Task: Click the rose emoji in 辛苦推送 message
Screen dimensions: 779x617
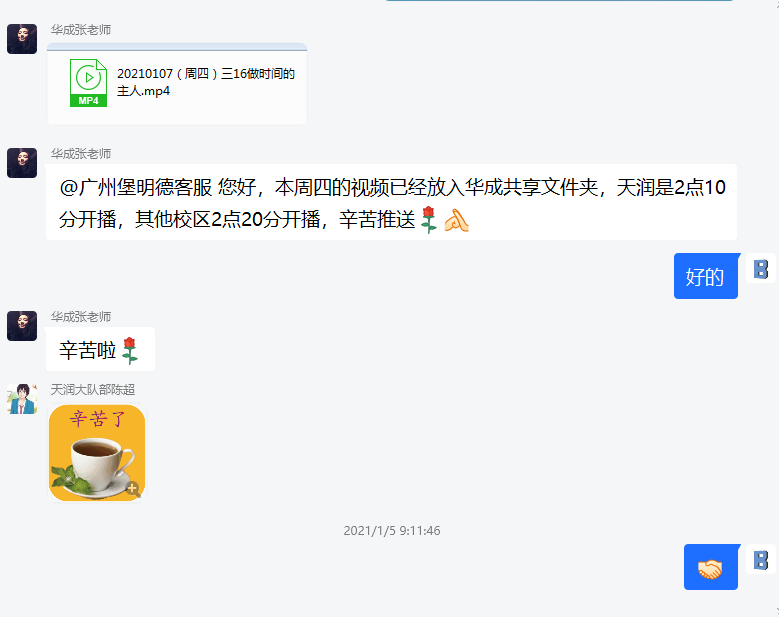Action: pyautogui.click(x=428, y=220)
